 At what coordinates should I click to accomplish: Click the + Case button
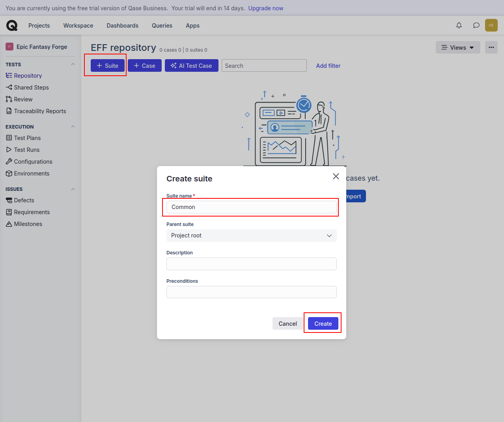145,65
